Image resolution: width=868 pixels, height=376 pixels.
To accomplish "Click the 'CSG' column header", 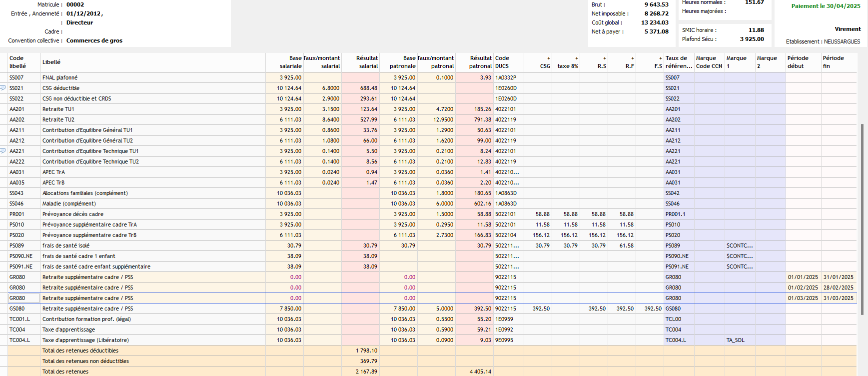I will click(538, 62).
